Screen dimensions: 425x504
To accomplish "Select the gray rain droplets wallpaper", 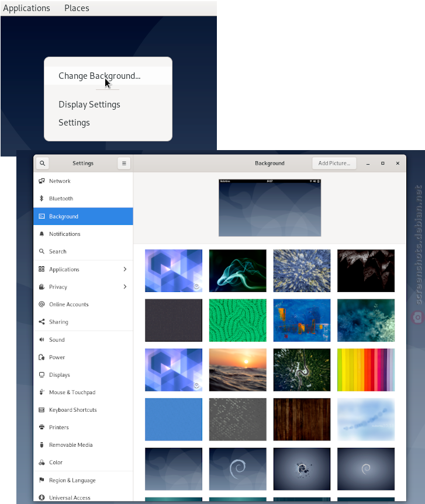I will tap(238, 419).
